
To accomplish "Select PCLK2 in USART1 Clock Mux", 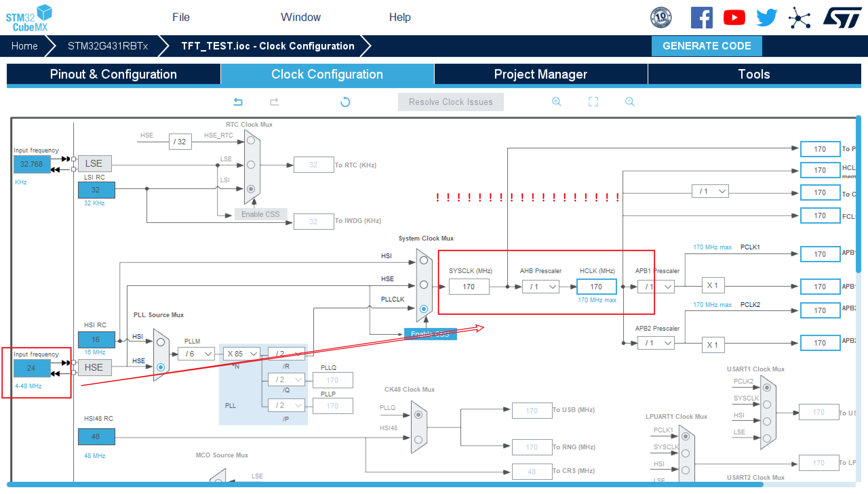I will click(767, 388).
